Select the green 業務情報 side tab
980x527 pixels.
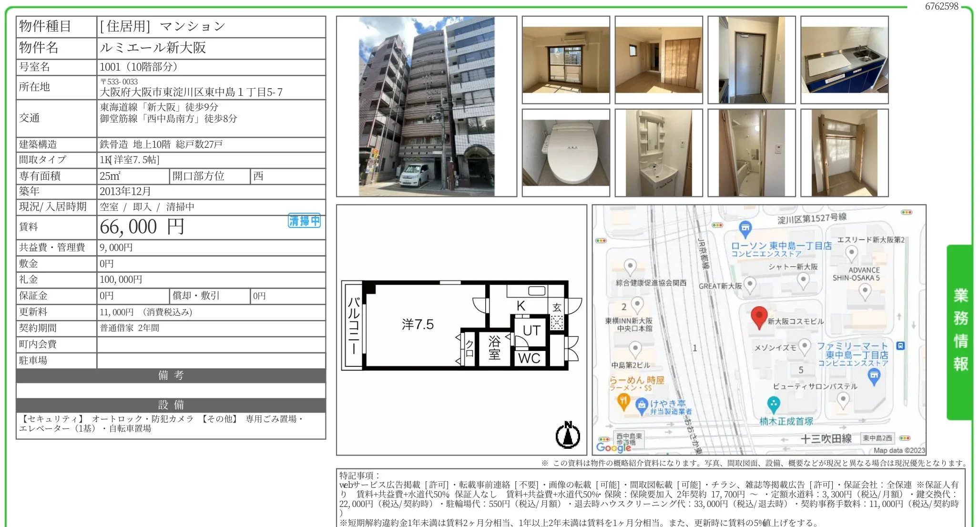click(x=960, y=331)
